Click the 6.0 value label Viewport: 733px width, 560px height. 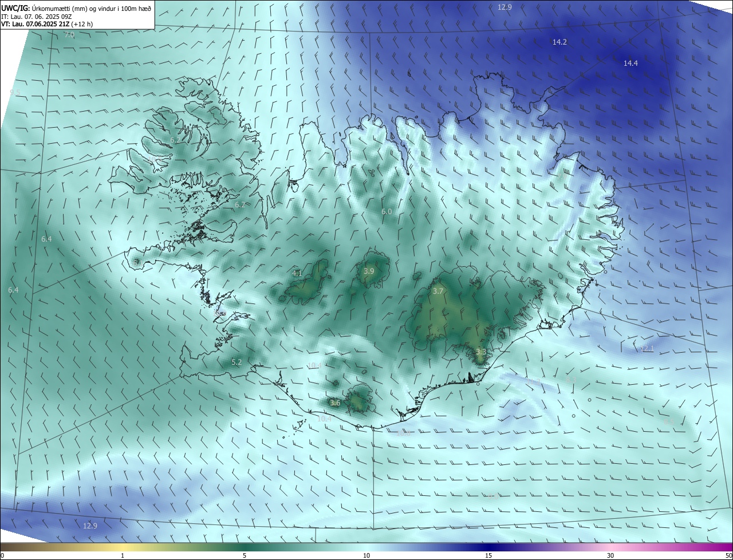pos(387,212)
